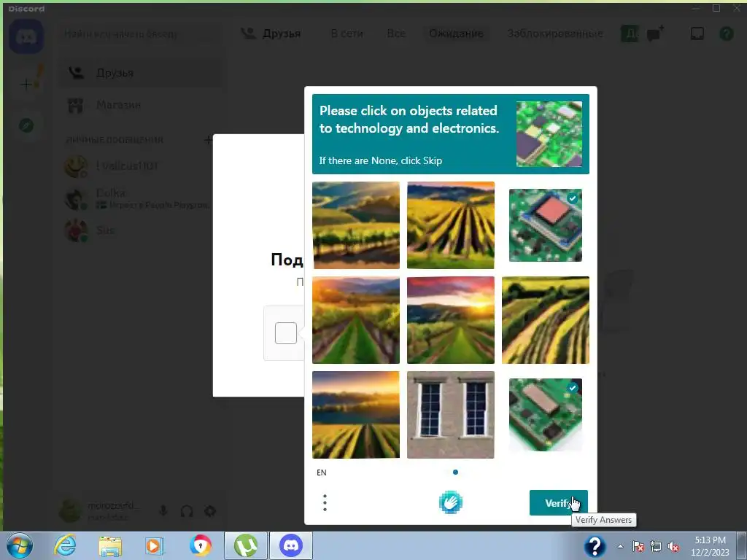Open the Заблокированные blocked tab
Viewport: 747px width, 560px height.
(x=555, y=34)
